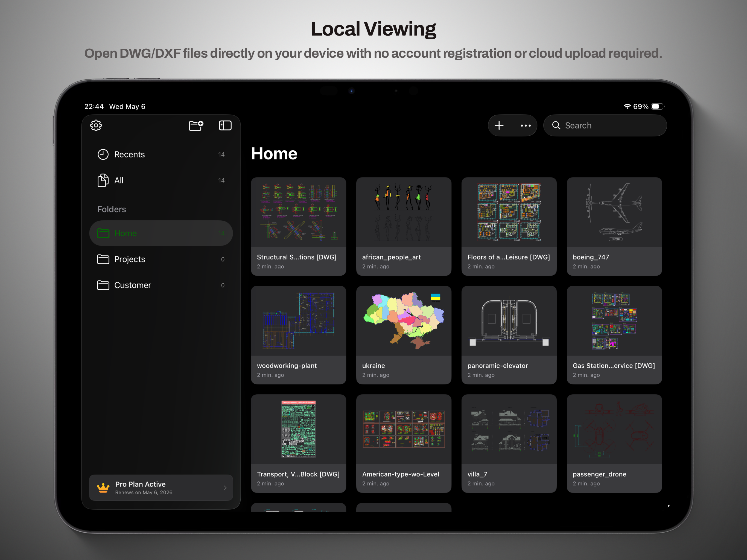Screen dimensions: 747x560
Task: Open the panoramic-elevator drawing
Action: 509,335
